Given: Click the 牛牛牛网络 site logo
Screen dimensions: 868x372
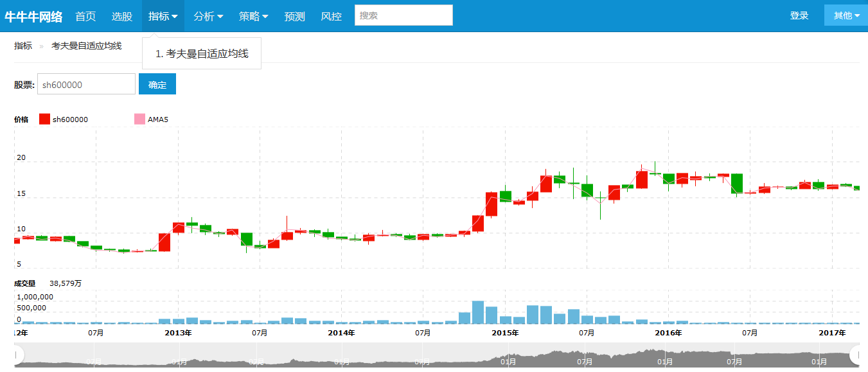Looking at the screenshot, I should pos(33,17).
